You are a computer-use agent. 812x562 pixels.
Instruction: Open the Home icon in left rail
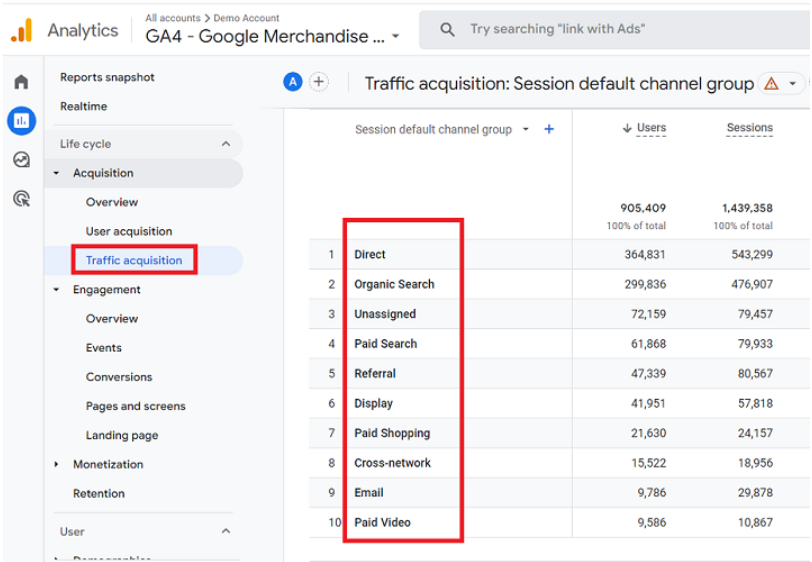coord(21,82)
